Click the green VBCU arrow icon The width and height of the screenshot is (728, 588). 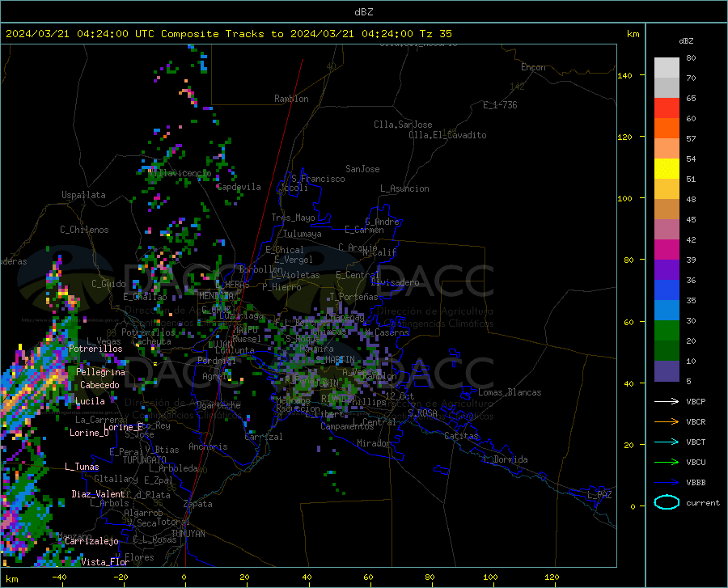click(667, 463)
